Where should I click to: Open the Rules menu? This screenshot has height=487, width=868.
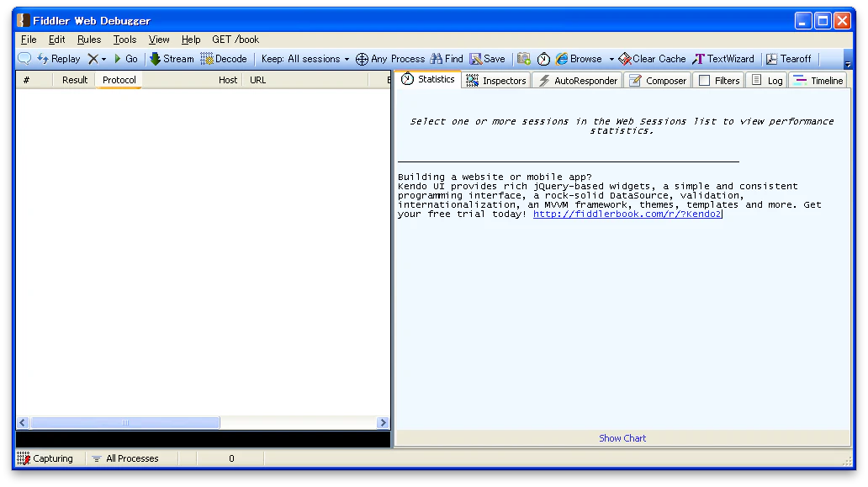click(89, 40)
